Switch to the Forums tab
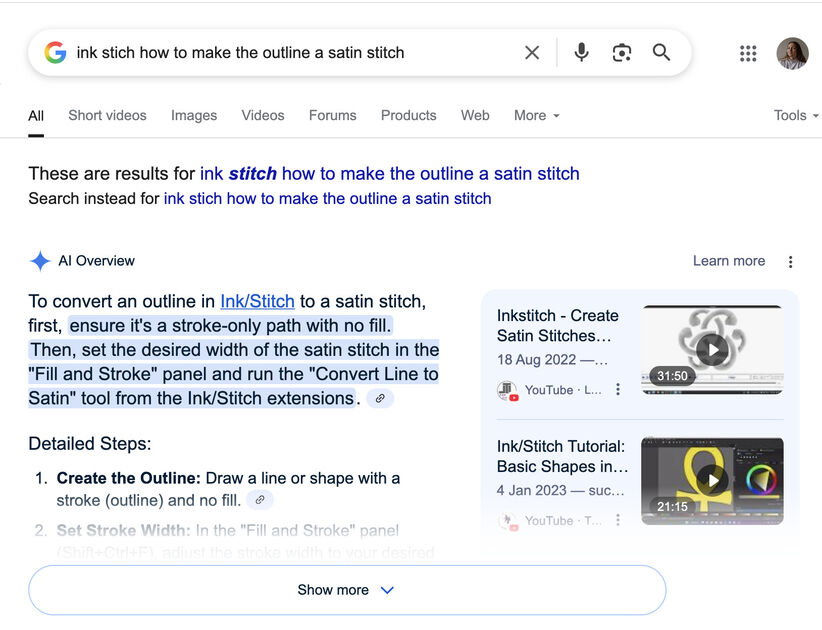822x630 pixels. click(332, 115)
